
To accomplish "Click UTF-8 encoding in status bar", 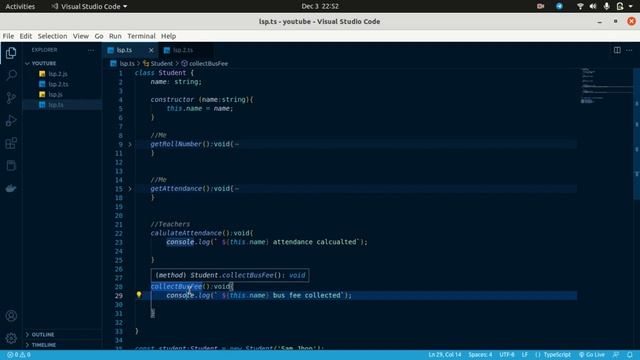I will 507,355.
